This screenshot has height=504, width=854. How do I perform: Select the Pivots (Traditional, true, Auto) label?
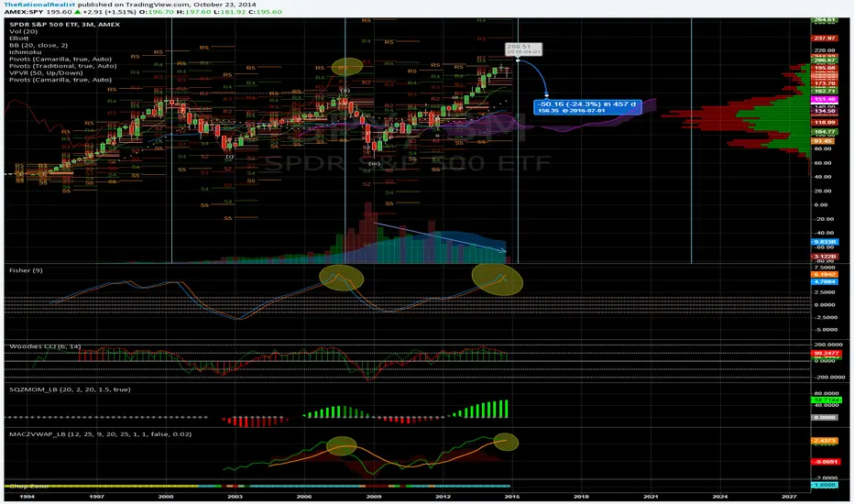pyautogui.click(x=62, y=66)
